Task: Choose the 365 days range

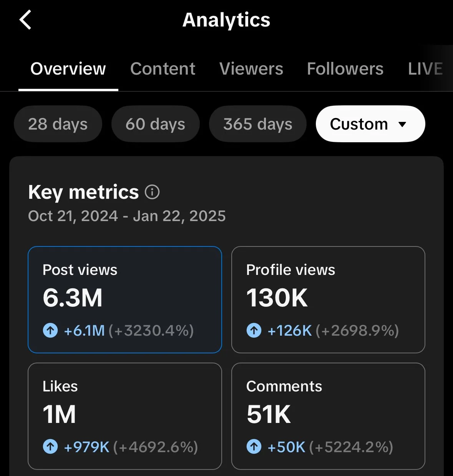Action: point(257,124)
